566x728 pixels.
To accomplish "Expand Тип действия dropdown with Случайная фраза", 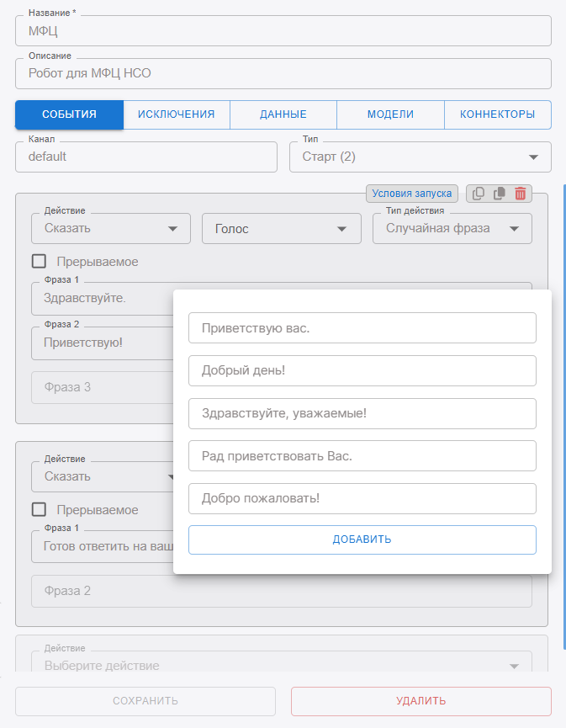I will 452,228.
